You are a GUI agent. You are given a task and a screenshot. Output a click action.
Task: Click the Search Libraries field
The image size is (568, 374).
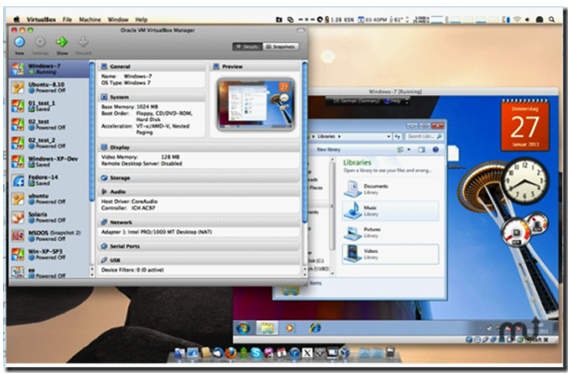click(x=424, y=136)
